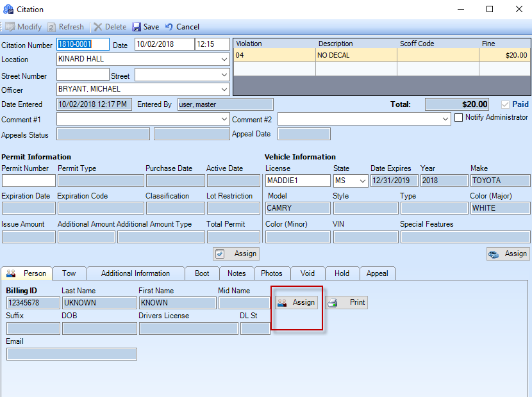Click the highlighted Assign person icon
The height and width of the screenshot is (397, 532).
point(296,302)
